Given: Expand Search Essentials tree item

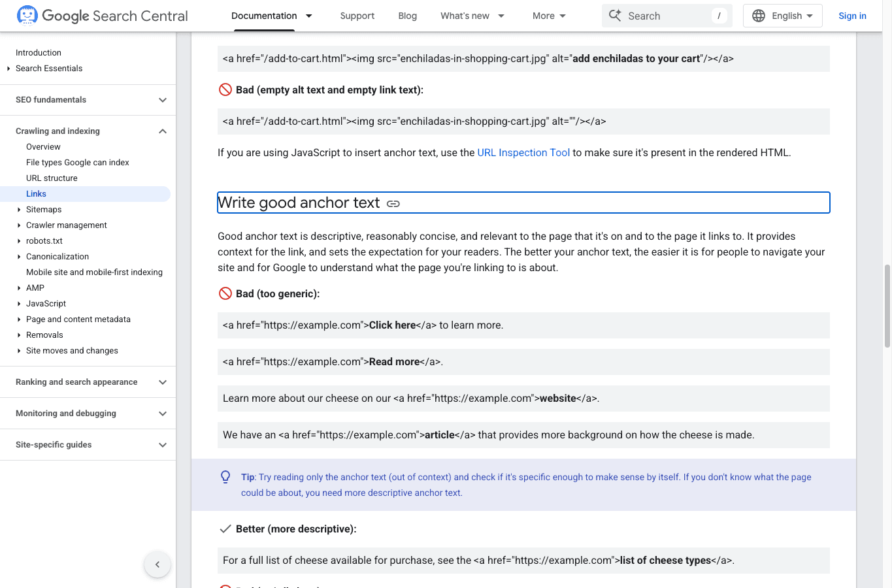Looking at the screenshot, I should coord(8,69).
